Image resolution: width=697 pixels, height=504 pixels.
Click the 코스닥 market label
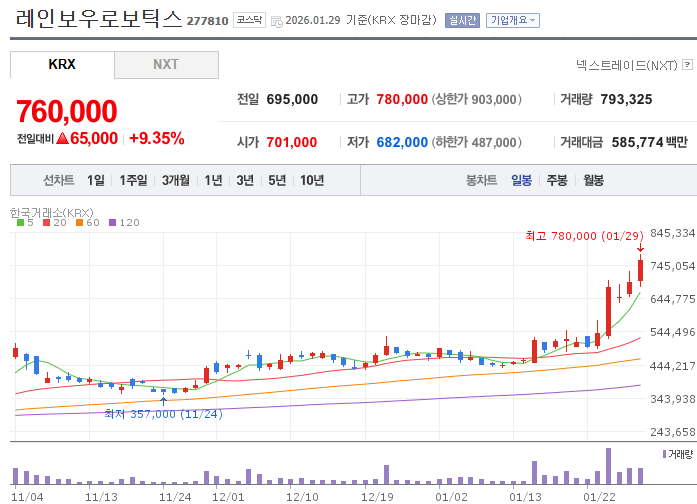tap(249, 20)
